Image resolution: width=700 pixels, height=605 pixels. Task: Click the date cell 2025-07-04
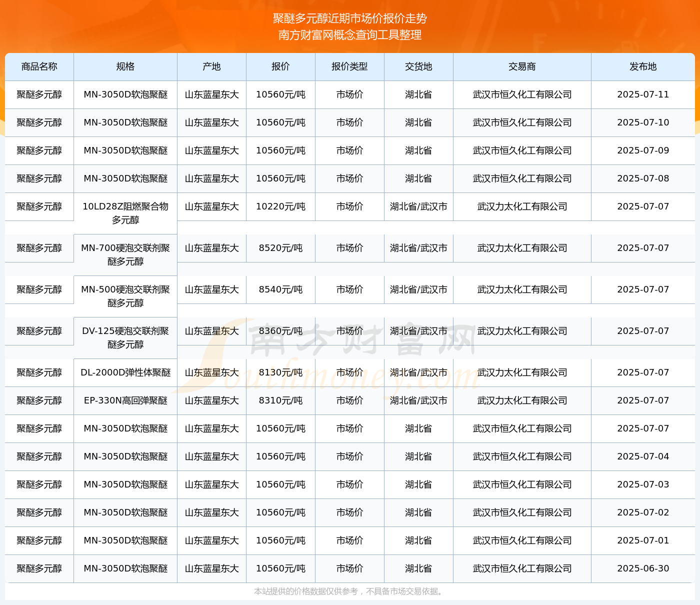(x=643, y=456)
